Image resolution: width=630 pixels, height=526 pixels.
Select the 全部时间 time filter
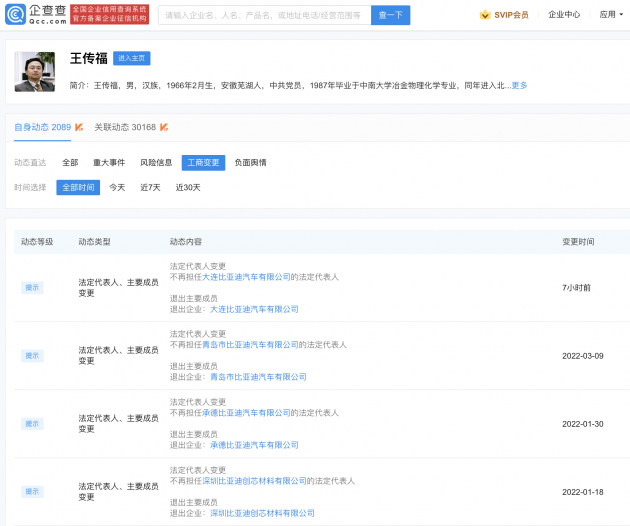point(78,188)
